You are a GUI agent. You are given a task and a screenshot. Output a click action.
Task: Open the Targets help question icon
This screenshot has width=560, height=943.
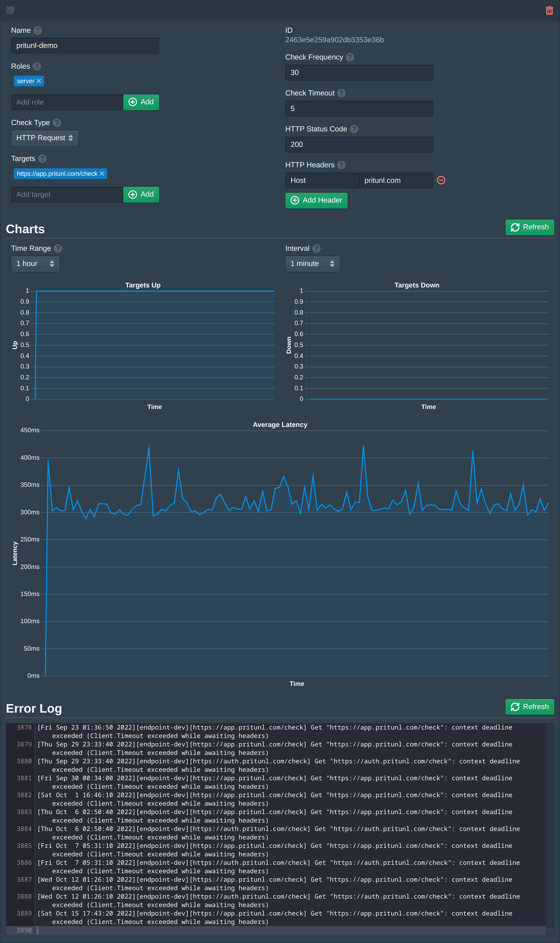(42, 159)
